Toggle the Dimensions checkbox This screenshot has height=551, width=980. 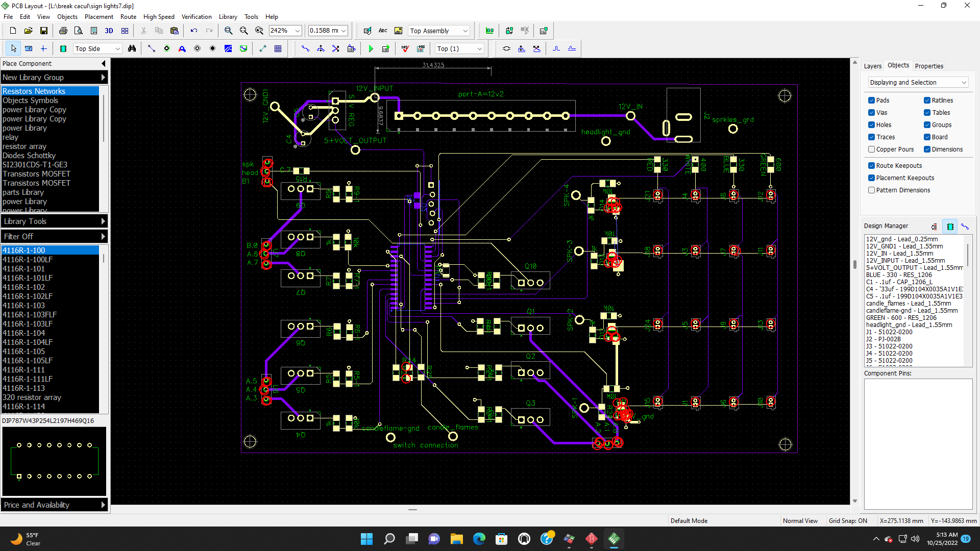coord(927,149)
